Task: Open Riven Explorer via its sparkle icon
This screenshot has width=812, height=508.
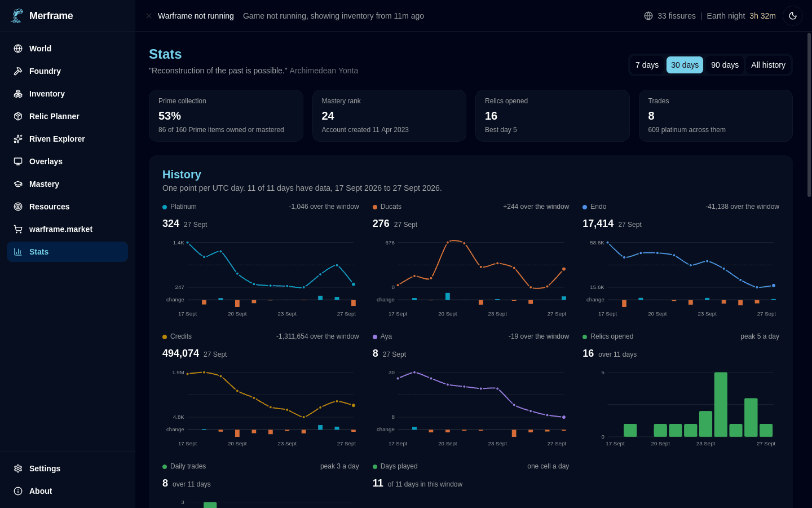Action: pos(18,139)
